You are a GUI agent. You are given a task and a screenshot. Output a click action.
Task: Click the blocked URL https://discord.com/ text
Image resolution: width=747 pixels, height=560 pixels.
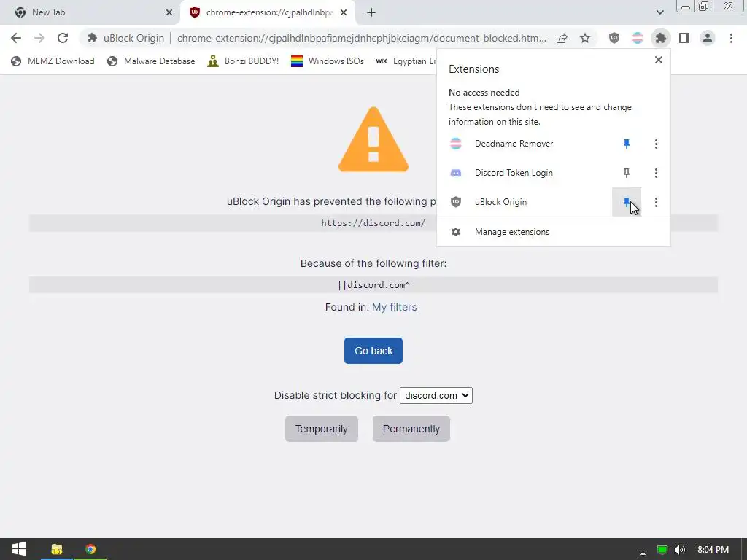373,223
